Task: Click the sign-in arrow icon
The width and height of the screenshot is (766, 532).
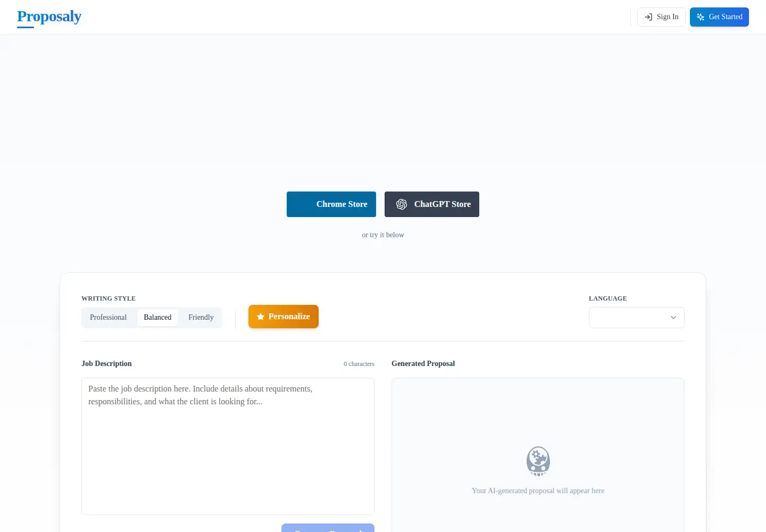Action: coord(648,17)
